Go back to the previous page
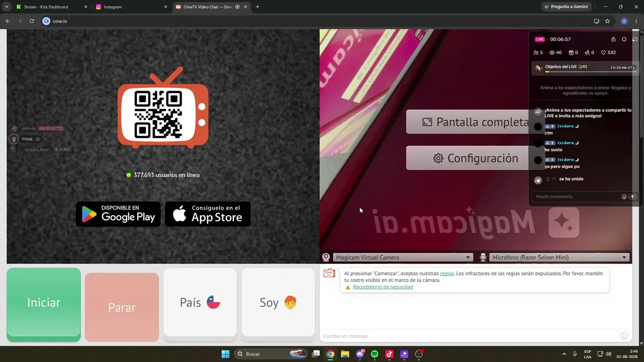644x362 pixels. tap(8, 21)
